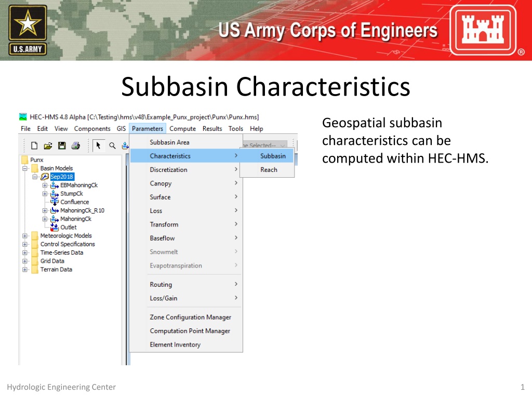Screen dimensions: 532x399
Task: Save project with the floppy disk icon
Action: pos(62,145)
